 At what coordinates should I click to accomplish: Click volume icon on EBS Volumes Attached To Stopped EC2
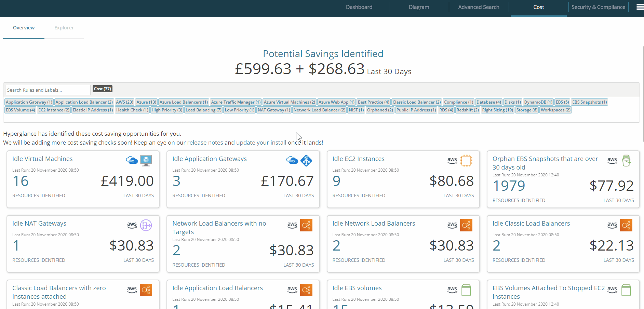[x=626, y=290]
